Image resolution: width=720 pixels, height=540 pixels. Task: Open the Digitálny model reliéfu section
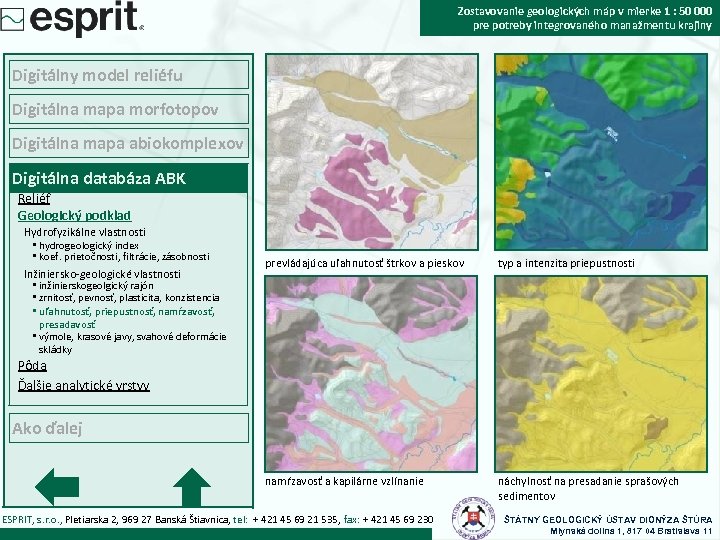pyautogui.click(x=129, y=75)
